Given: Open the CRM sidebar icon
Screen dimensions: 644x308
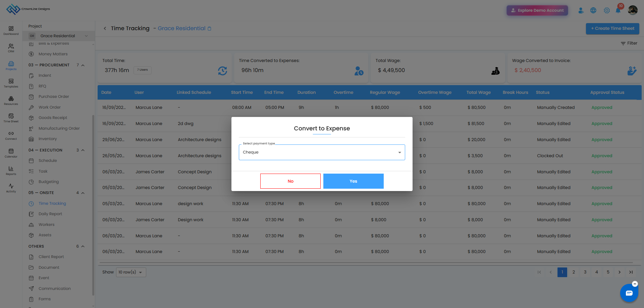Looking at the screenshot, I should click(11, 48).
